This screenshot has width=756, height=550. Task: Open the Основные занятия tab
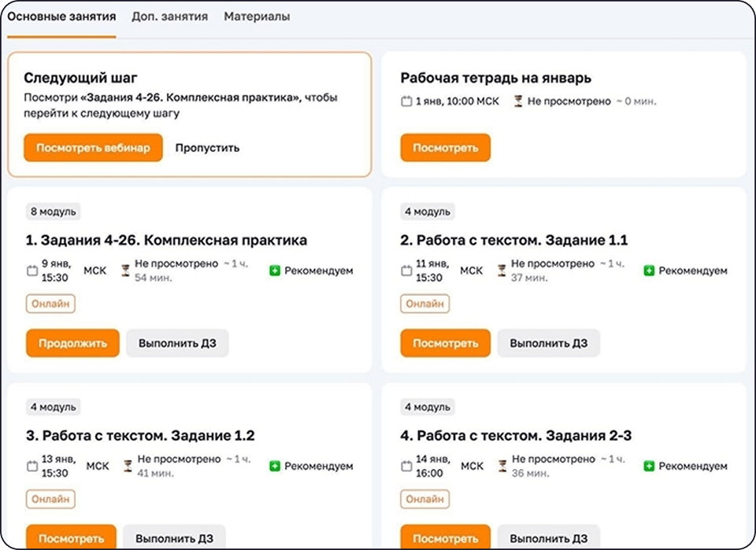61,17
